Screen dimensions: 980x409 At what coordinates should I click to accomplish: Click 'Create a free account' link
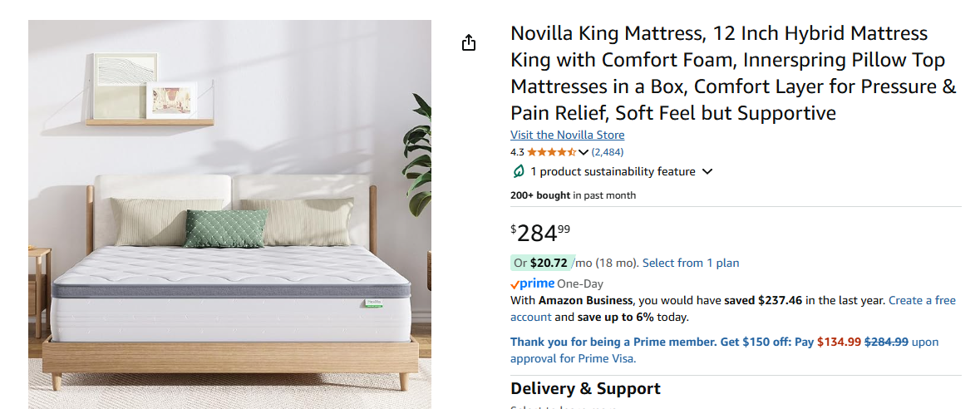pos(922,300)
